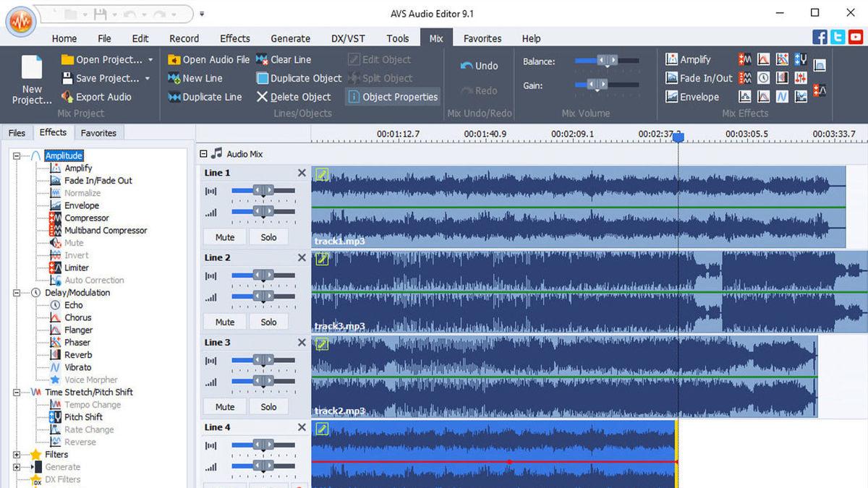This screenshot has height=488, width=868.
Task: Open the Tools ribbon menu
Action: point(397,38)
